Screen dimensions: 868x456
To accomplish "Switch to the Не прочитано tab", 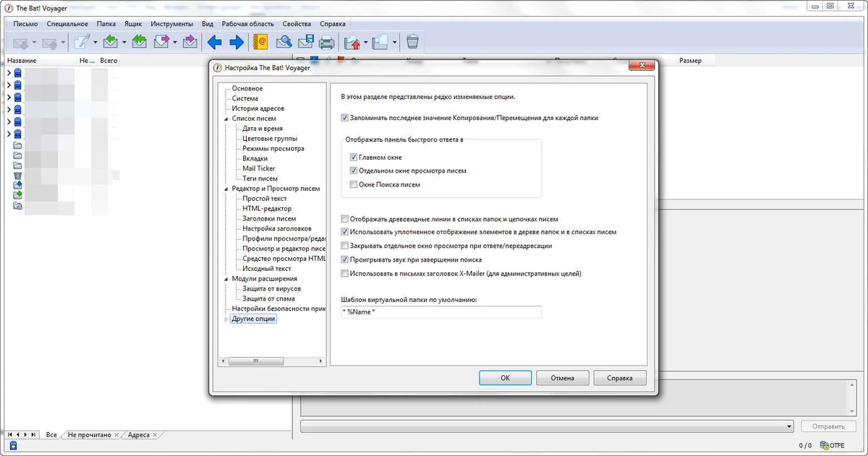I will click(x=90, y=435).
